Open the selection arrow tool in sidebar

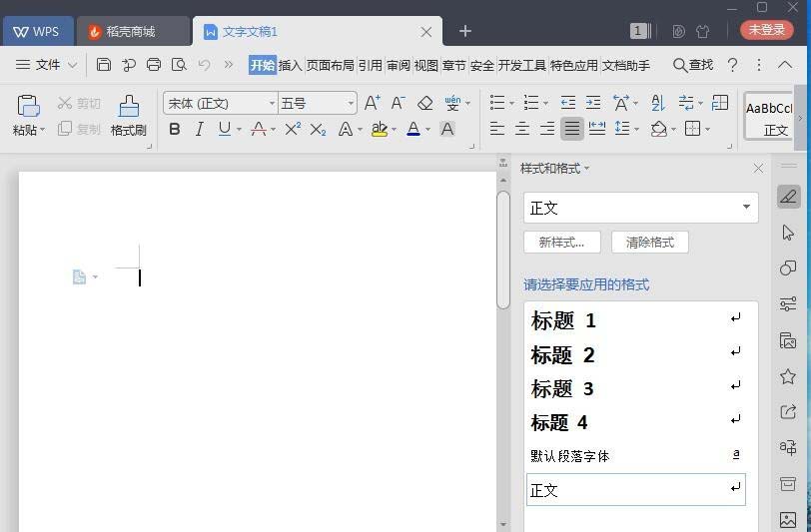[x=788, y=233]
